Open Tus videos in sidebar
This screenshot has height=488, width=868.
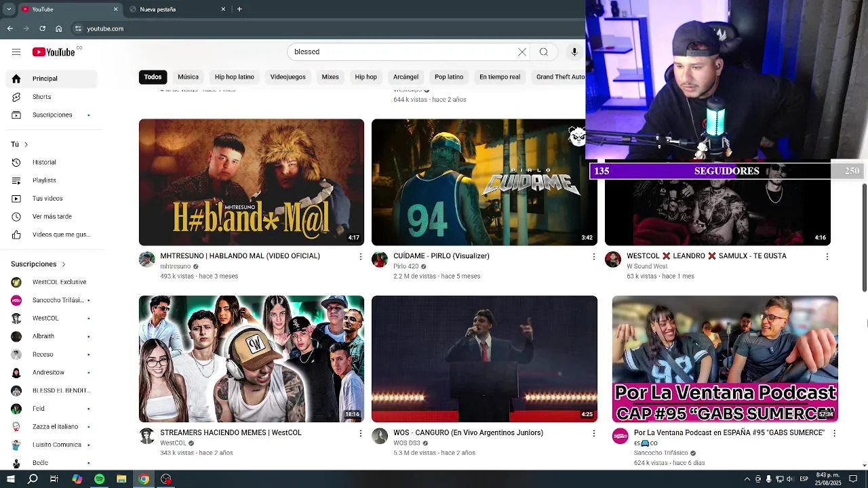pos(52,199)
